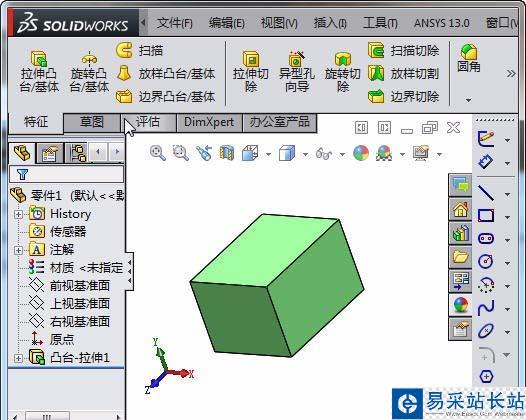Open the 文件(F) menu
Screen dimensions: 526x420
(175, 23)
